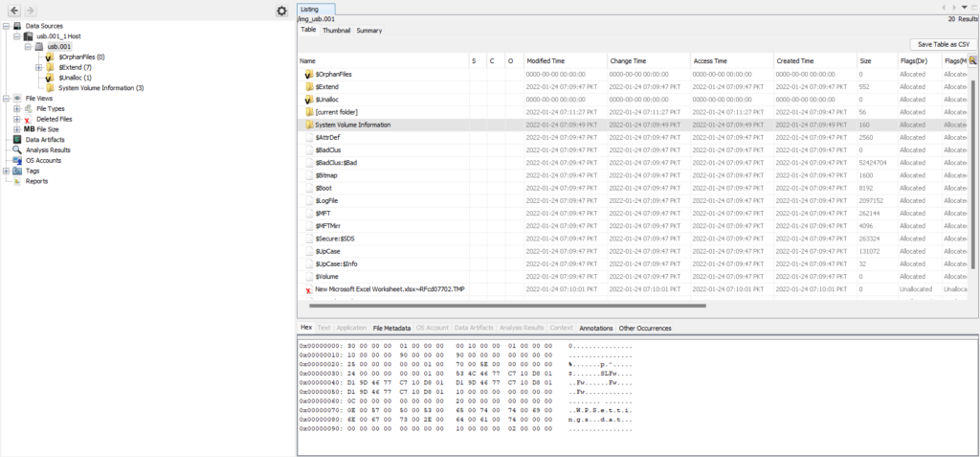
Task: Sort by Access Time column header
Action: point(732,60)
